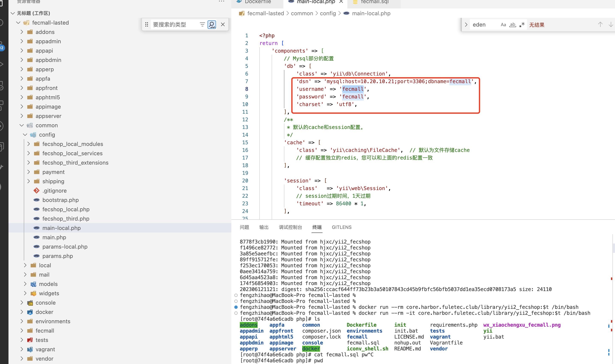Image resolution: width=615 pixels, height=364 pixels.
Task: Collapse the 无标题 (工作区) section
Action: [x=13, y=13]
